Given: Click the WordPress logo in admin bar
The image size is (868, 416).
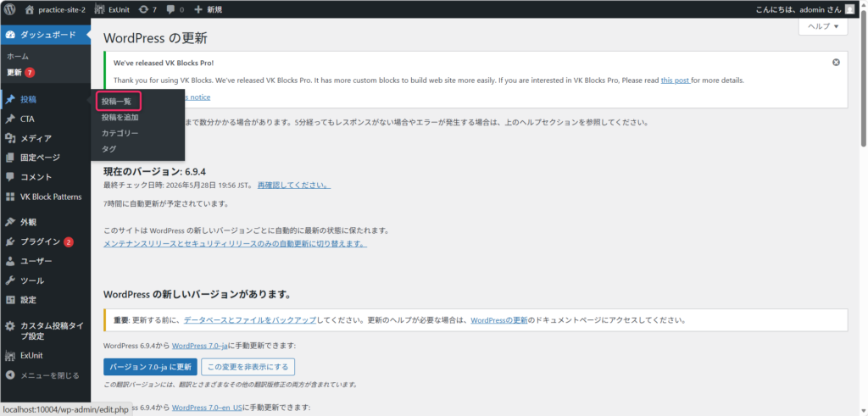Looking at the screenshot, I should click(x=10, y=9).
